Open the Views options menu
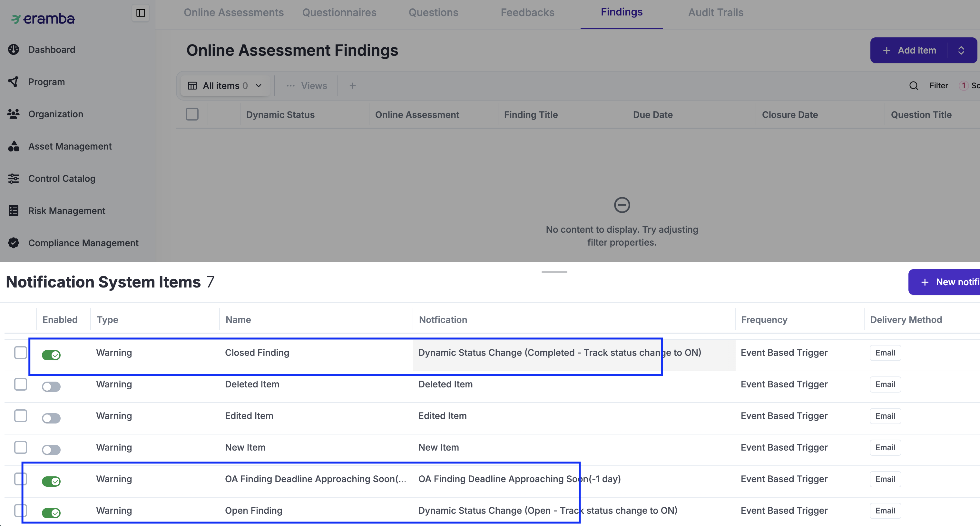 [x=307, y=86]
